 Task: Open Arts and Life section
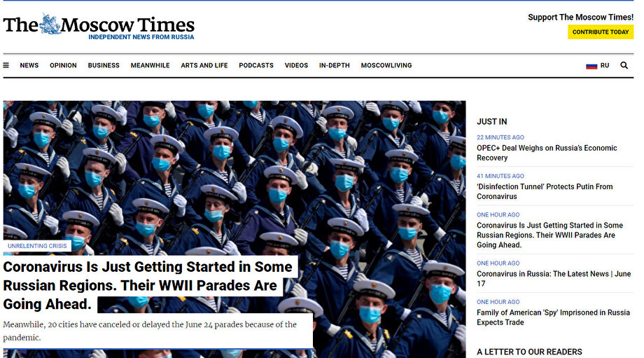click(204, 66)
